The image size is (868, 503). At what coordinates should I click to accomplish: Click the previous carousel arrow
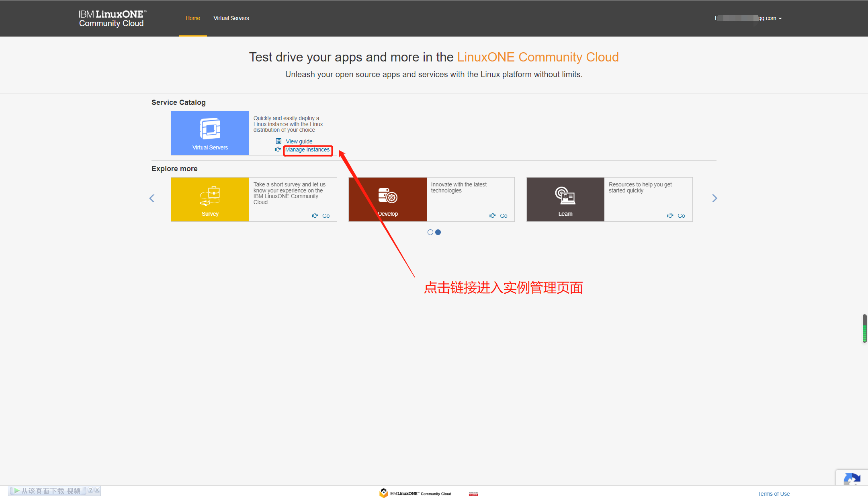(x=152, y=198)
